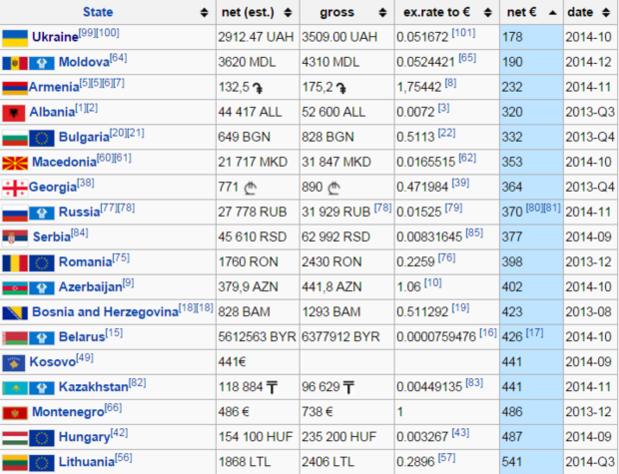Open the Romania article link
This screenshot has width=619, height=474.
[x=85, y=262]
